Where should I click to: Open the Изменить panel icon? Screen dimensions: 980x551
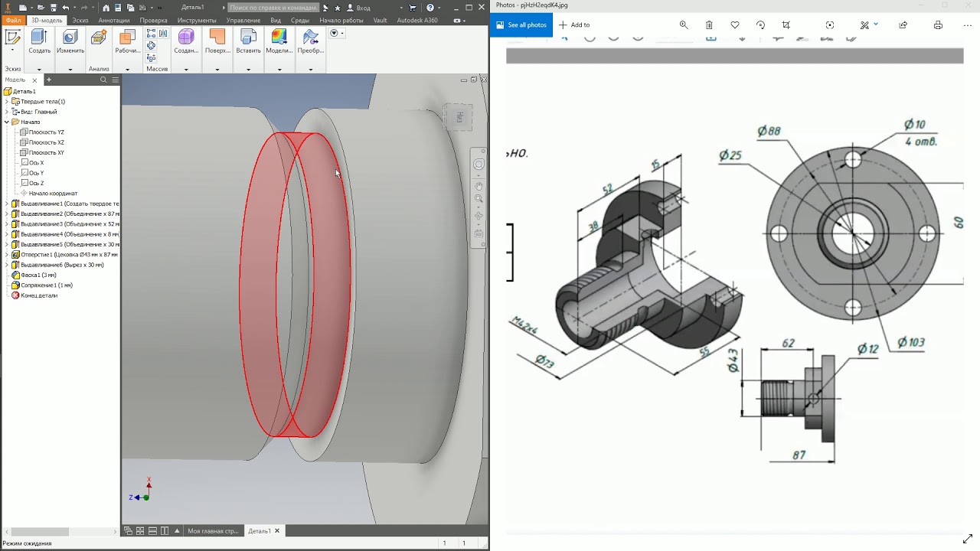[x=70, y=37]
